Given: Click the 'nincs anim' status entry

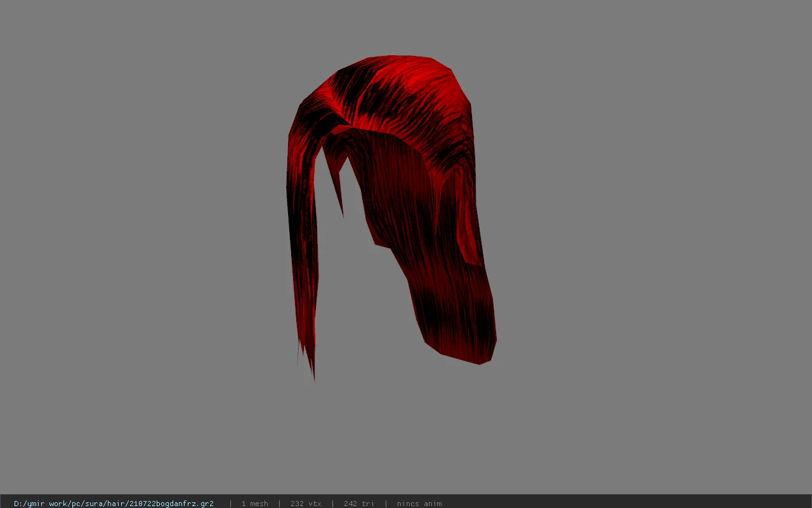Looking at the screenshot, I should click(x=419, y=504).
